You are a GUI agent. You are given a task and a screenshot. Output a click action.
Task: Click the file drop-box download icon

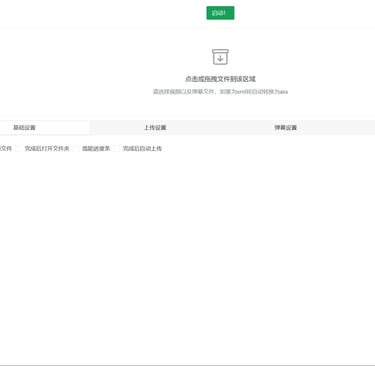[220, 57]
